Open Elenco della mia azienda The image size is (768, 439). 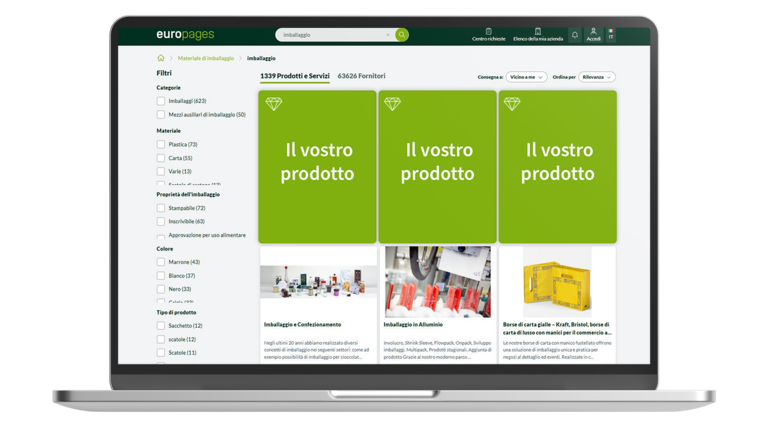[x=537, y=35]
